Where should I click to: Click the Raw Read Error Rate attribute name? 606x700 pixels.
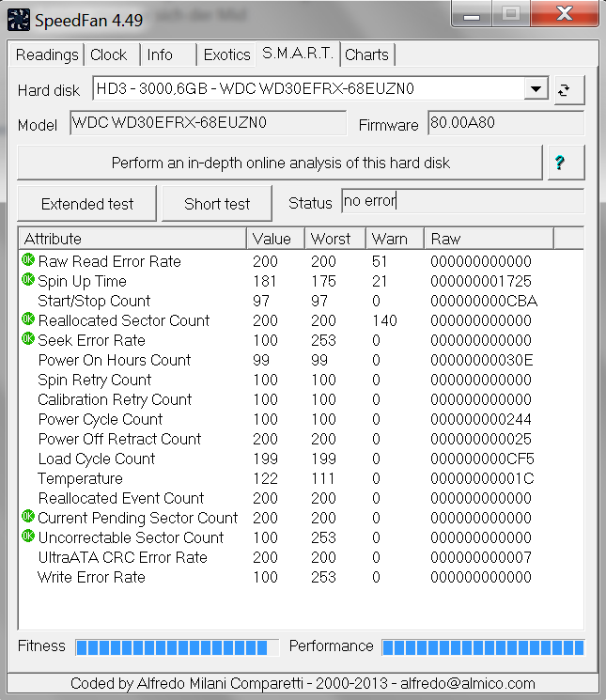click(x=109, y=261)
